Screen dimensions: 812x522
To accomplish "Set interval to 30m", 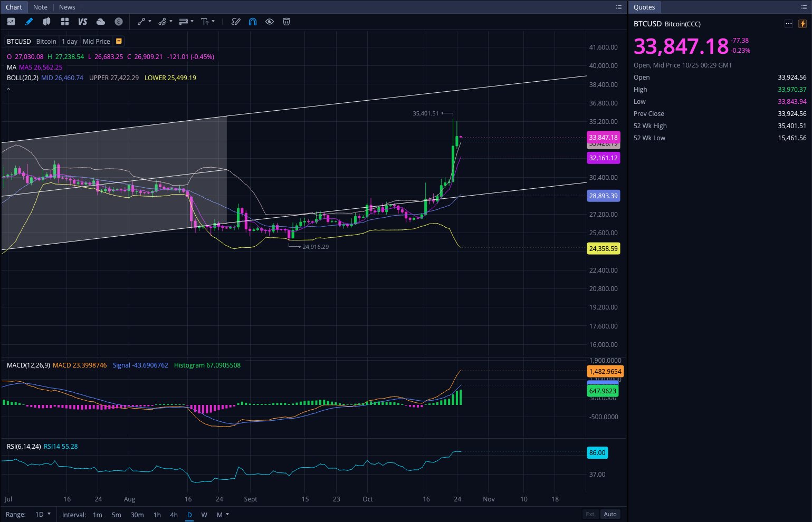I will [137, 515].
